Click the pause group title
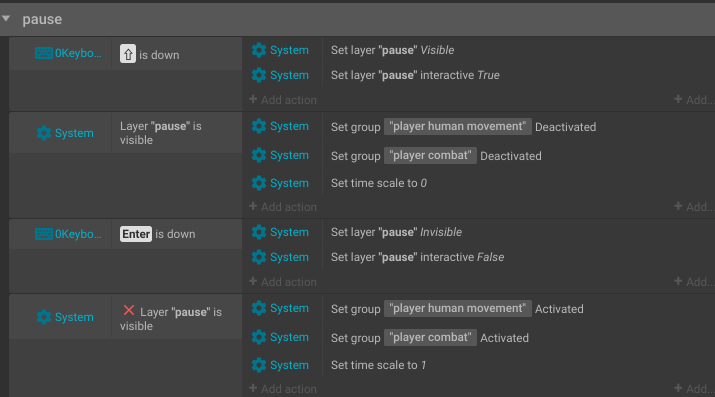The image size is (715, 397). point(42,19)
